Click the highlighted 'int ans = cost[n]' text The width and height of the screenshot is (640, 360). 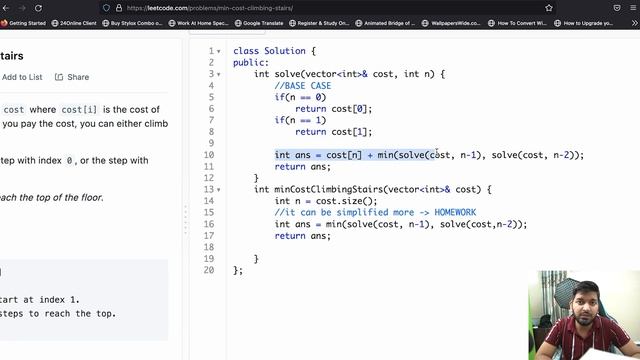point(318,155)
